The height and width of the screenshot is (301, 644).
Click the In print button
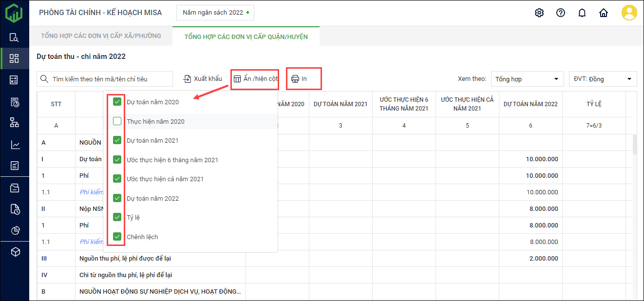(x=300, y=79)
